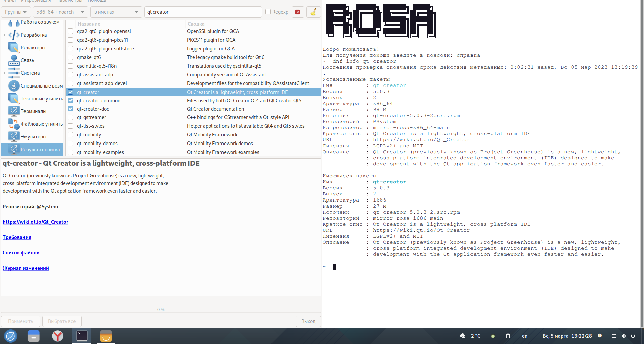Open the Терминалы category
The image size is (644, 344).
click(x=33, y=111)
